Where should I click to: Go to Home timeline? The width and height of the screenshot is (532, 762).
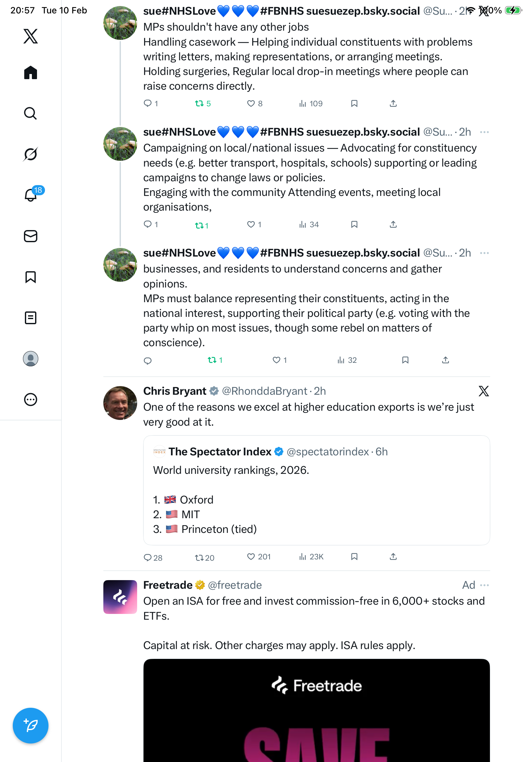pyautogui.click(x=31, y=73)
